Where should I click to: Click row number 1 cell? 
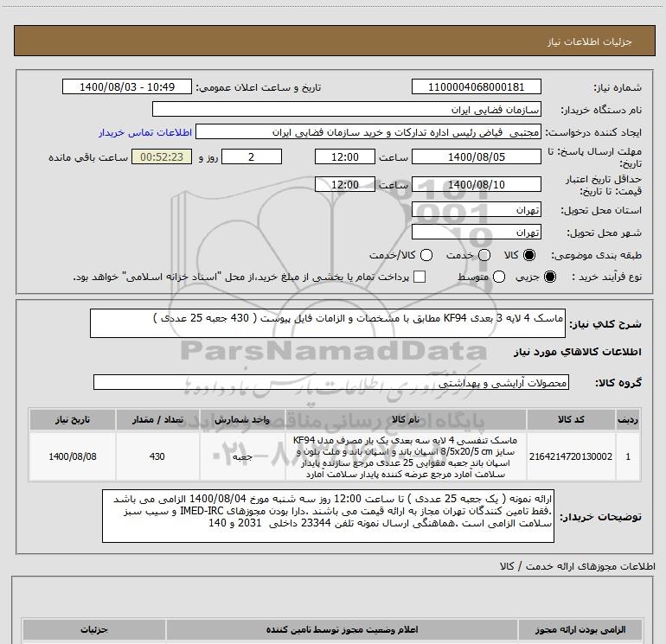[628, 456]
